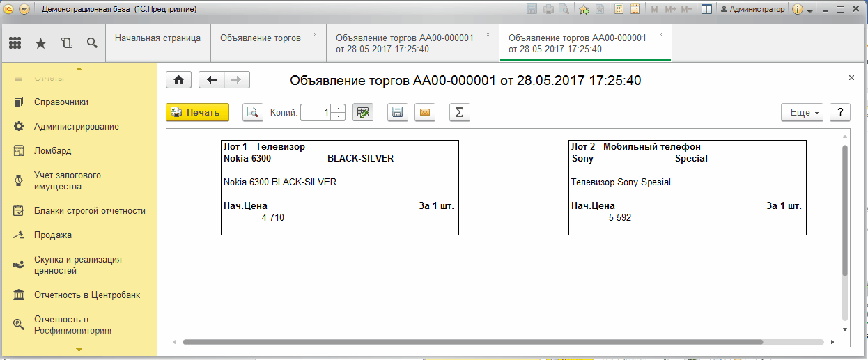The width and height of the screenshot is (868, 360).
Task: Calculate the sum with the sigma button
Action: click(459, 112)
